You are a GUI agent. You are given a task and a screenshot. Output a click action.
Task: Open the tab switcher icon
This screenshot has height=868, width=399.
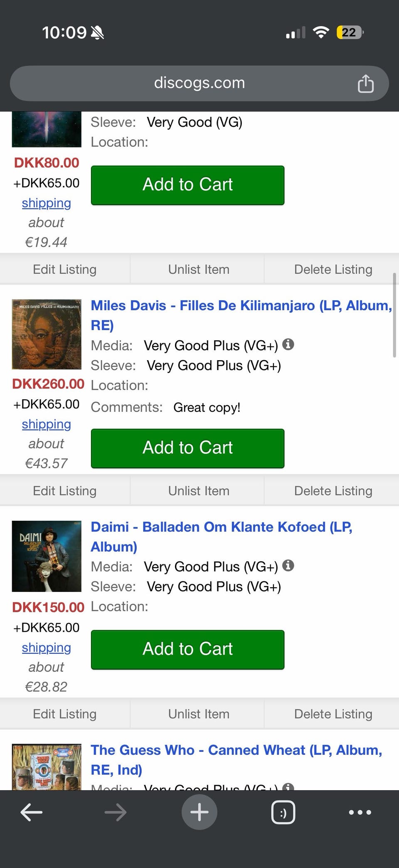(283, 812)
